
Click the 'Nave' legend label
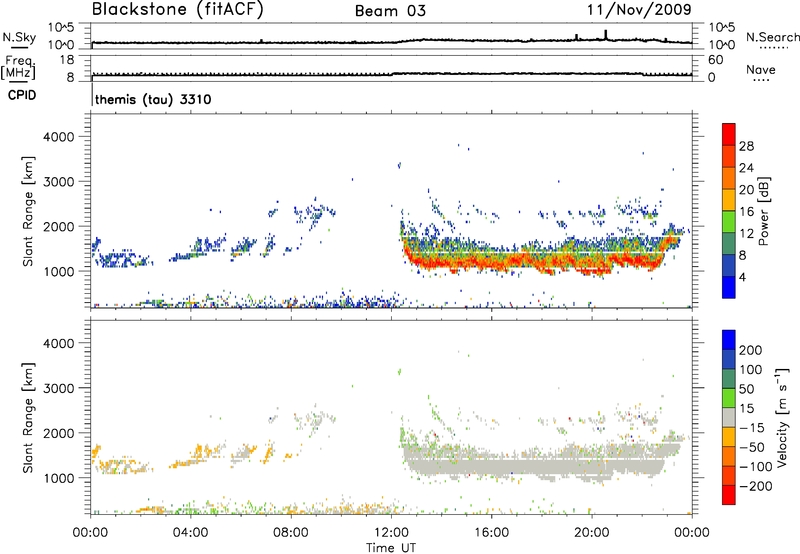[x=760, y=69]
